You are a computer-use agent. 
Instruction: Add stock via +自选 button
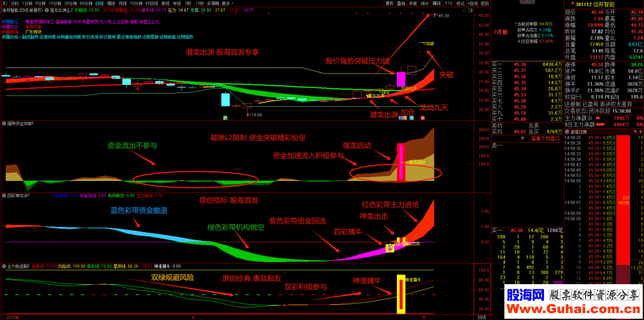click(x=473, y=3)
